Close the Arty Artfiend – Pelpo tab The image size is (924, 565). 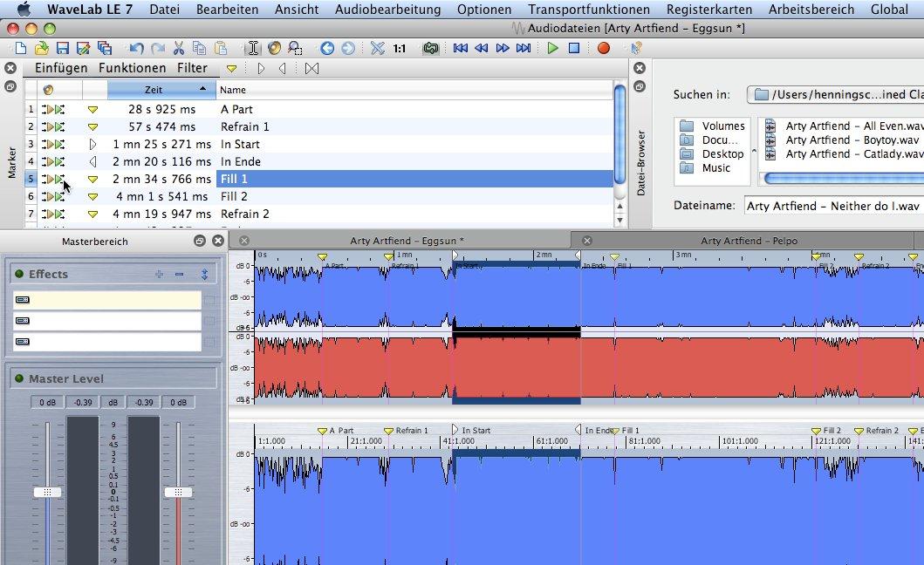(x=587, y=241)
